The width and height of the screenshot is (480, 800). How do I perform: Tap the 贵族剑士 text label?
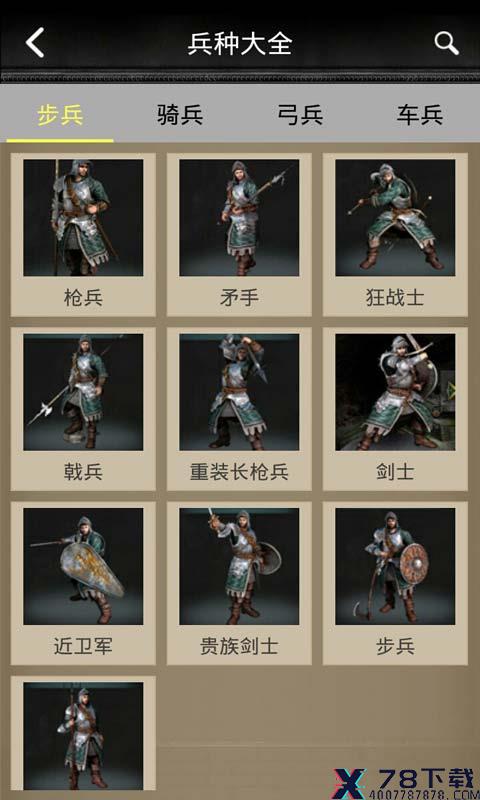point(239,646)
